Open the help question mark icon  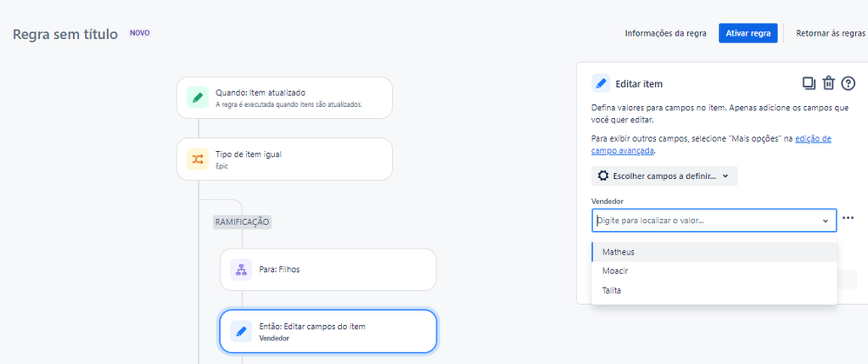tap(848, 83)
